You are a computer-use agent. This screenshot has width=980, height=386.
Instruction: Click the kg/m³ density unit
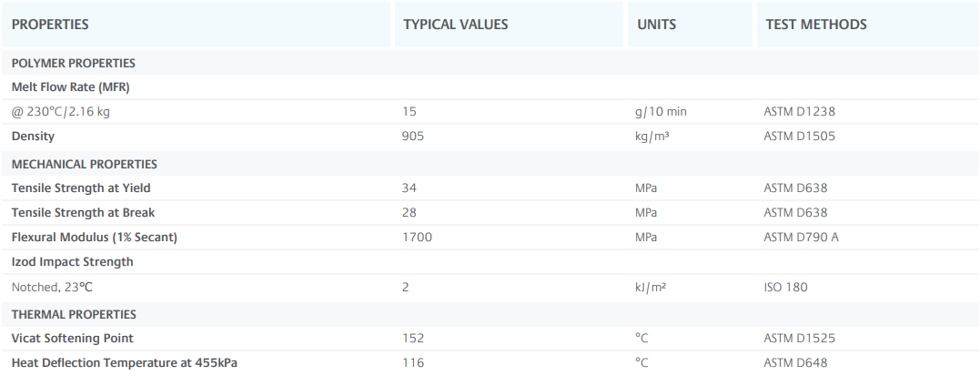pyautogui.click(x=652, y=136)
